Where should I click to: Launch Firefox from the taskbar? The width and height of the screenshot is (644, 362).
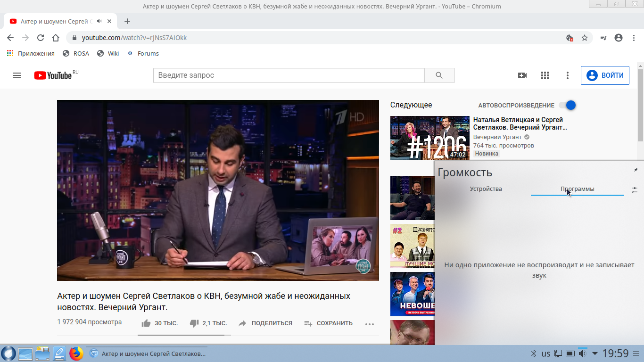coord(76,354)
